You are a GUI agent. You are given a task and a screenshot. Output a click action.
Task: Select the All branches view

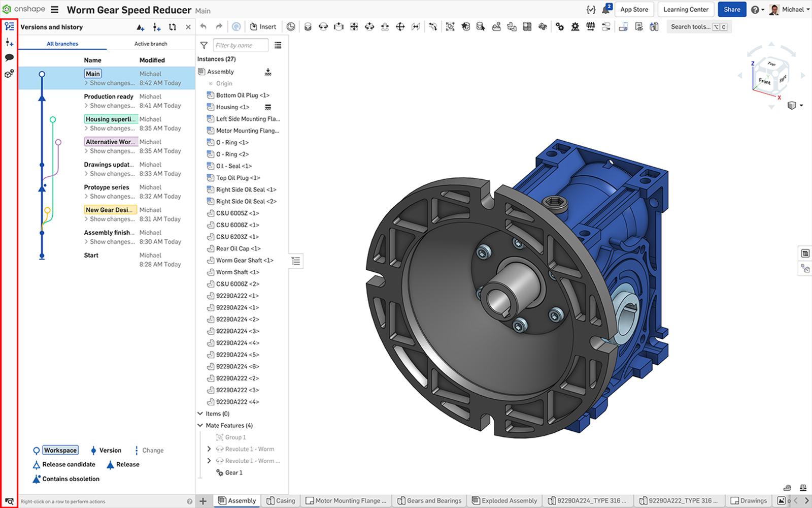(x=62, y=44)
